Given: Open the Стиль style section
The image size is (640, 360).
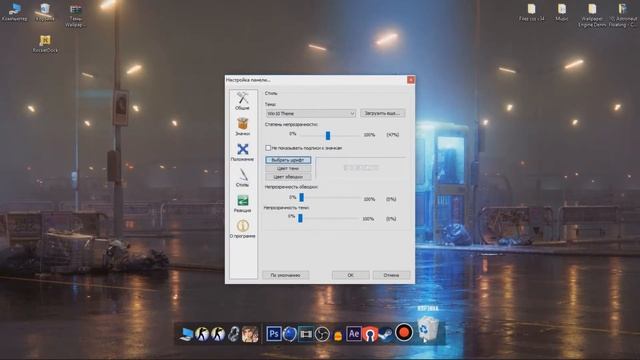Looking at the screenshot, I should [242, 178].
